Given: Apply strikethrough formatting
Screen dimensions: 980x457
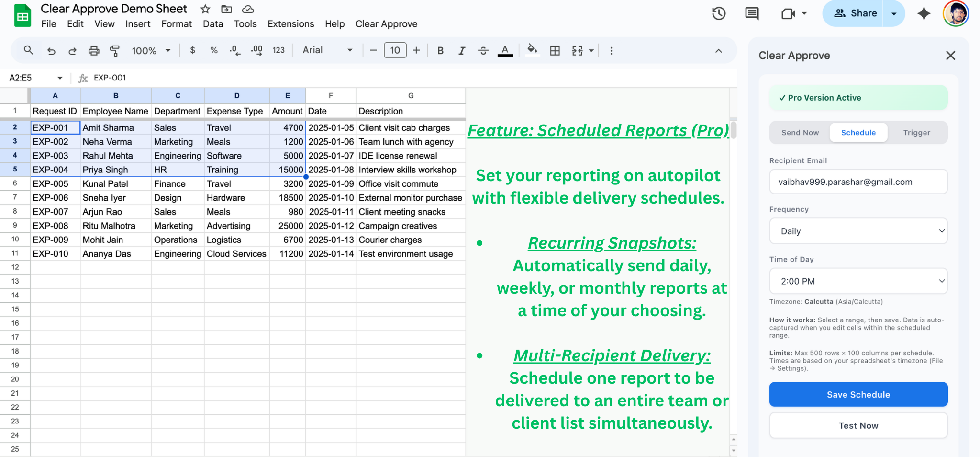Looking at the screenshot, I should pyautogui.click(x=484, y=50).
